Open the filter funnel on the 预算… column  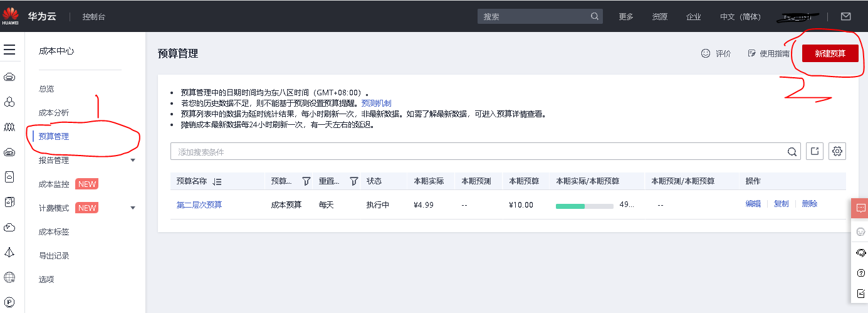(x=306, y=181)
